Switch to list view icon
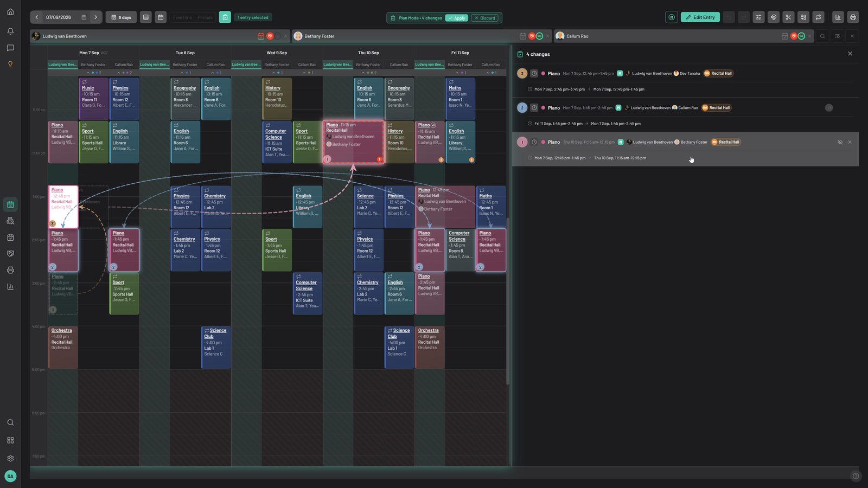 (x=146, y=17)
